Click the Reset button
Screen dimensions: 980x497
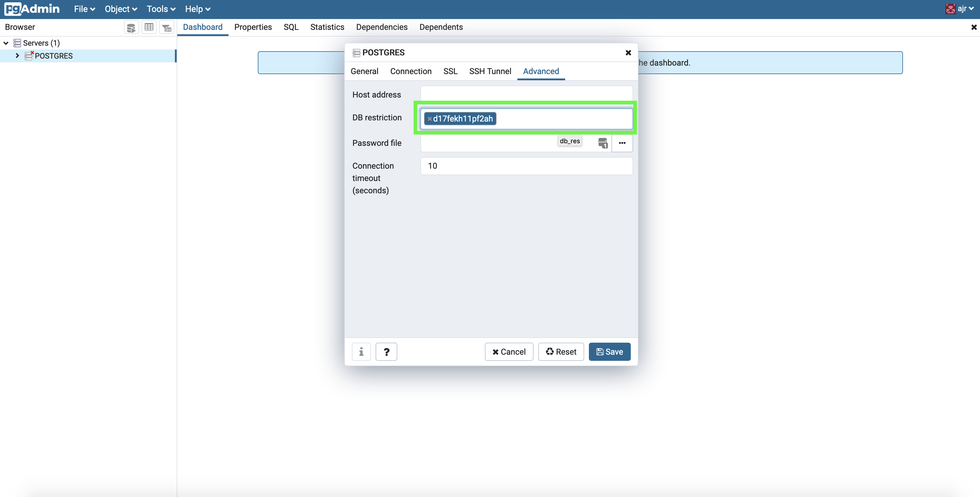tap(561, 352)
